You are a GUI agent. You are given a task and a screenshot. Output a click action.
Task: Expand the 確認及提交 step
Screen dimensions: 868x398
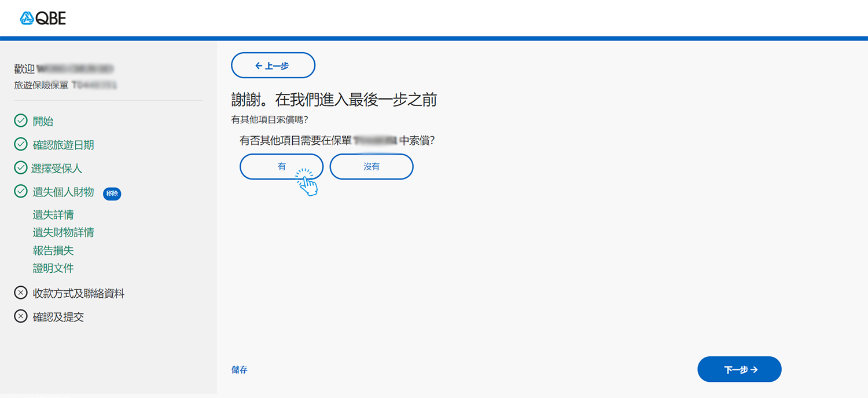(x=58, y=316)
